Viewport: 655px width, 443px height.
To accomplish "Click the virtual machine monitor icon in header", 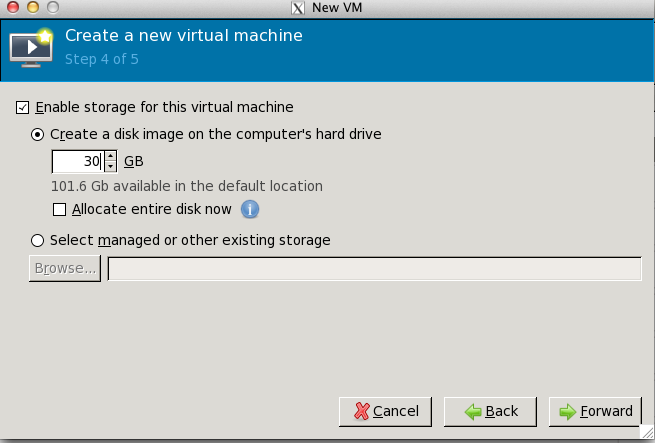I will click(31, 48).
